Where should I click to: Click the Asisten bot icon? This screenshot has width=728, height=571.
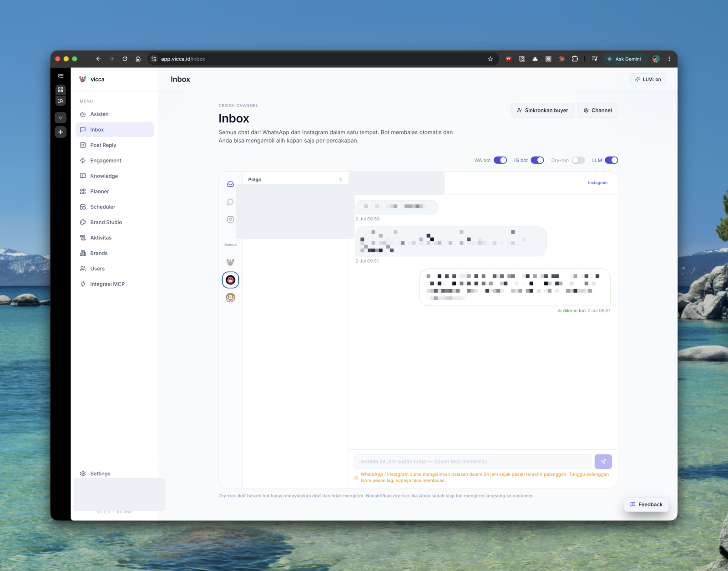[83, 114]
